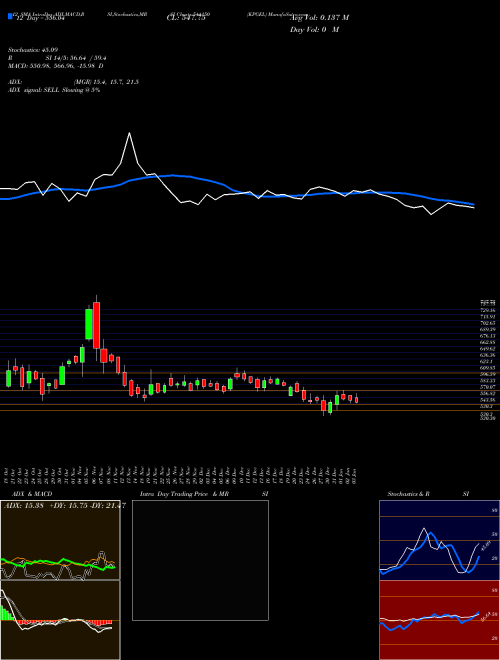Click the 609.83 price axis label
Image resolution: width=500 pixels, height=660 pixels.
click(x=489, y=368)
